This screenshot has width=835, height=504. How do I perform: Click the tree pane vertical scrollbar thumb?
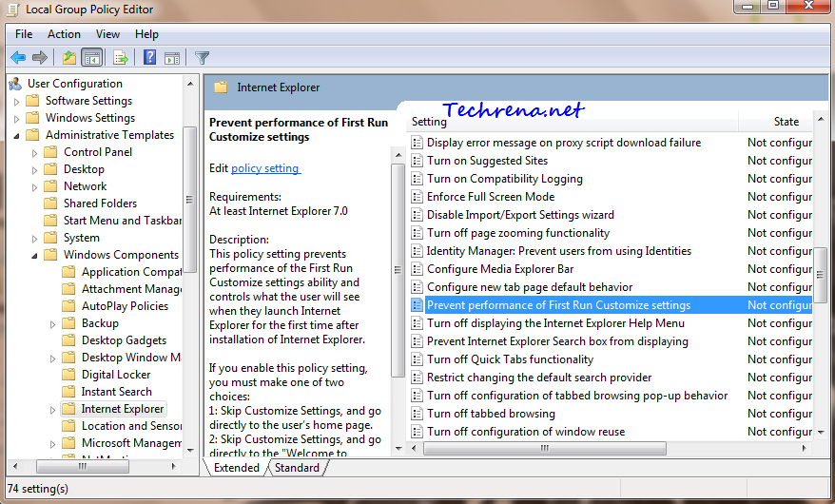[189, 200]
